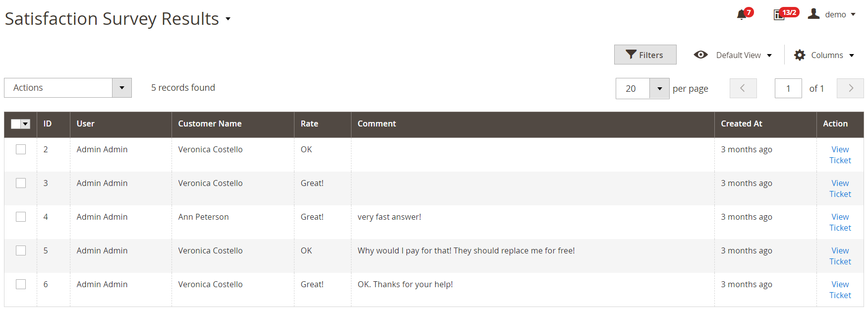Click the Columns gear icon

point(800,55)
